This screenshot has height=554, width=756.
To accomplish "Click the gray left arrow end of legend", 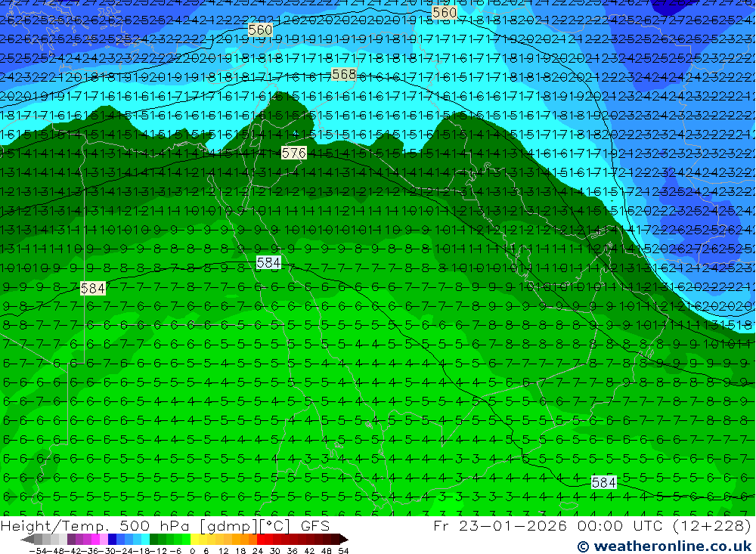I will (27, 539).
